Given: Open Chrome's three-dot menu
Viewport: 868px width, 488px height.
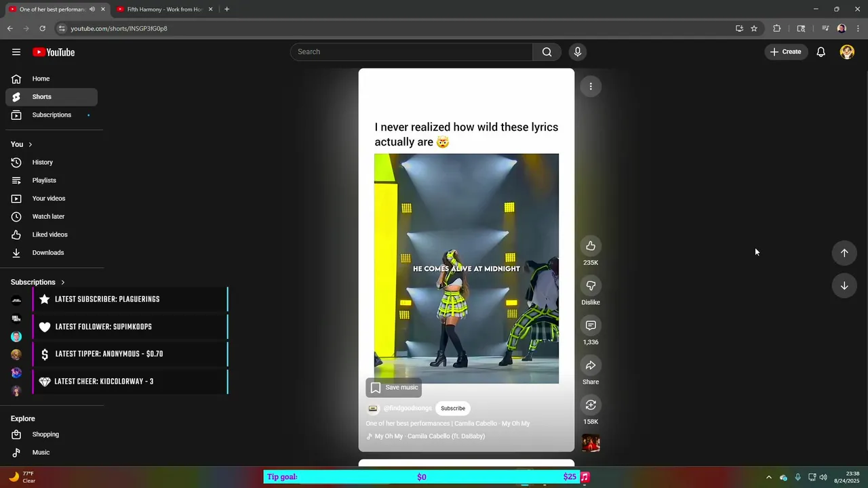Looking at the screenshot, I should pyautogui.click(x=859, y=28).
